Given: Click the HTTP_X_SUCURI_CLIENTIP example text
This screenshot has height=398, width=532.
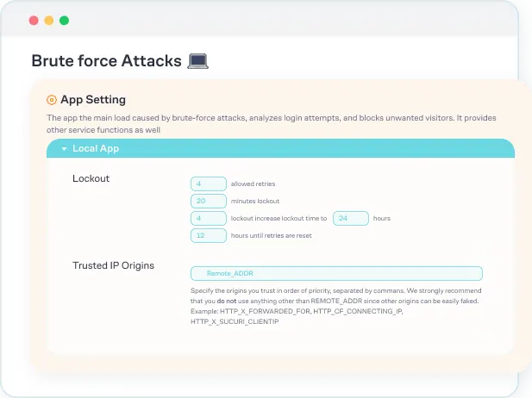Looking at the screenshot, I should (235, 321).
